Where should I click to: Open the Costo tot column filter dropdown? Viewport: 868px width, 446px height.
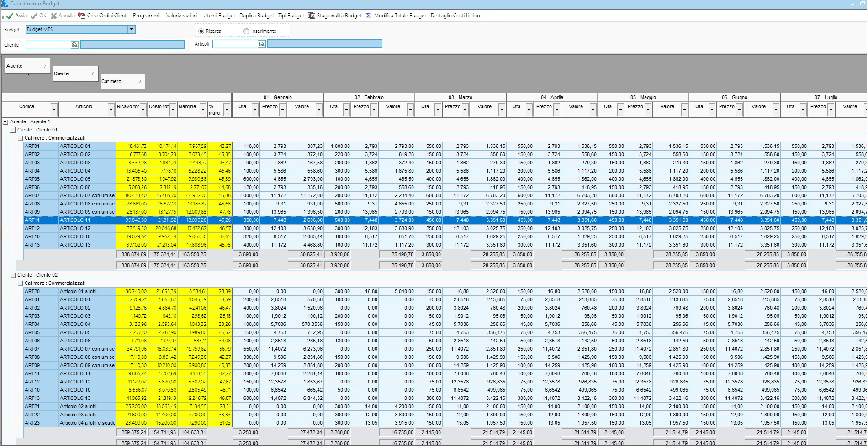click(x=173, y=110)
